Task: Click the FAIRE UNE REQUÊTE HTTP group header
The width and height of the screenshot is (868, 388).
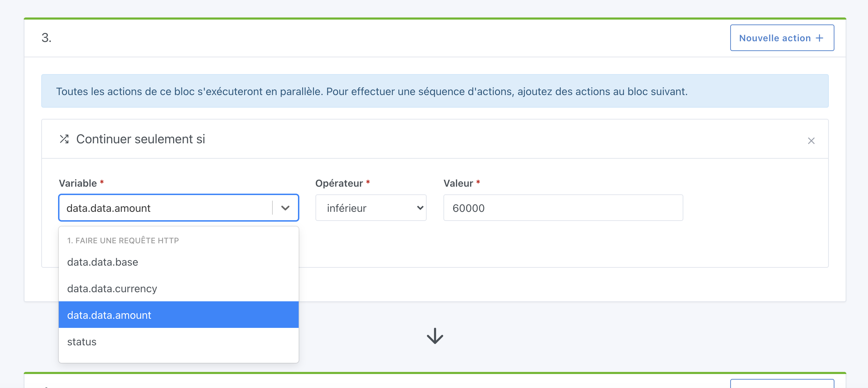Action: [x=123, y=240]
